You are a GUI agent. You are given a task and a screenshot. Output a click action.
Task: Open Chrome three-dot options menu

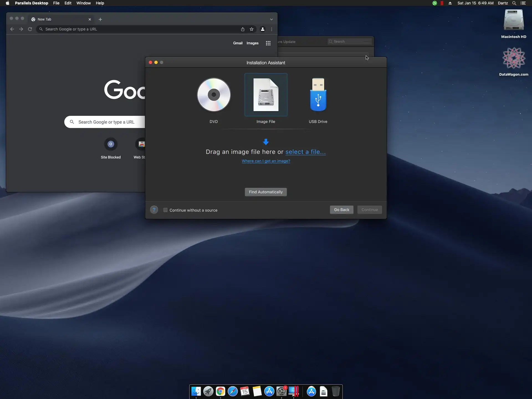pos(272,29)
